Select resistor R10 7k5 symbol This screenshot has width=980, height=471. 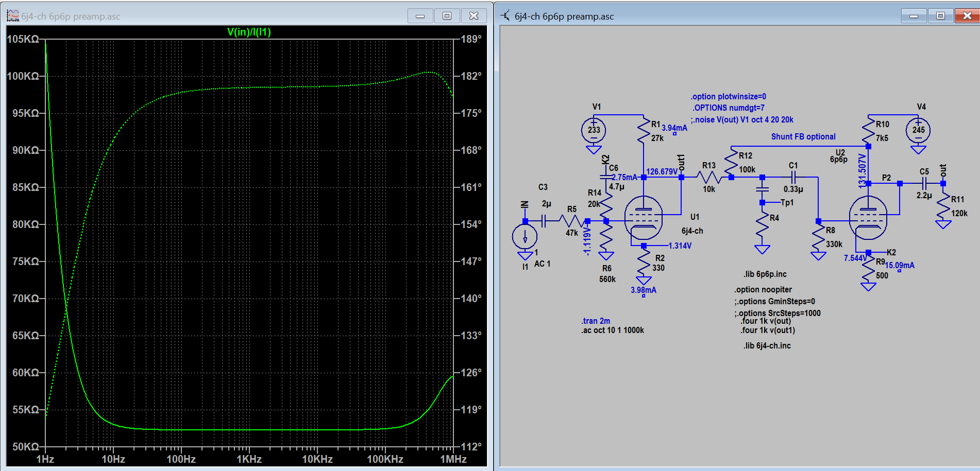[x=868, y=131]
